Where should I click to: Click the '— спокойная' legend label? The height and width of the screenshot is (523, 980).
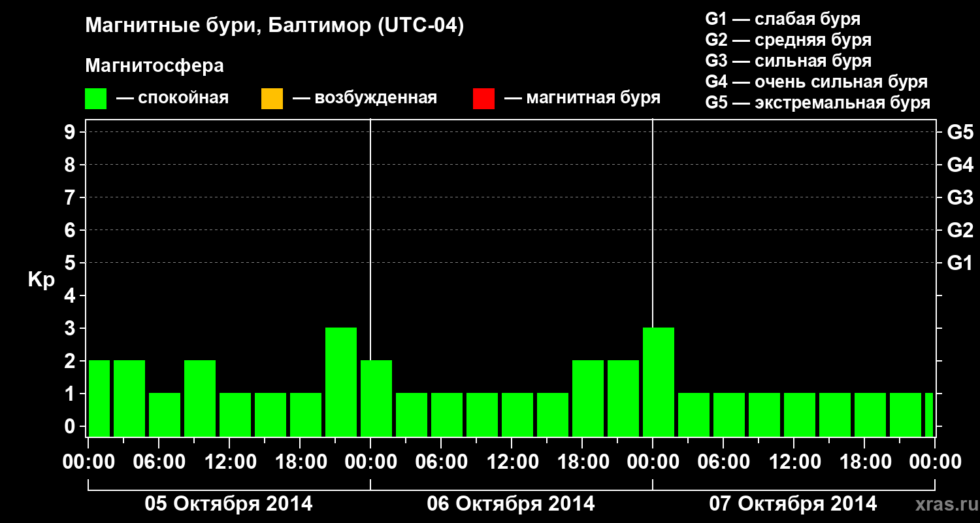(172, 98)
